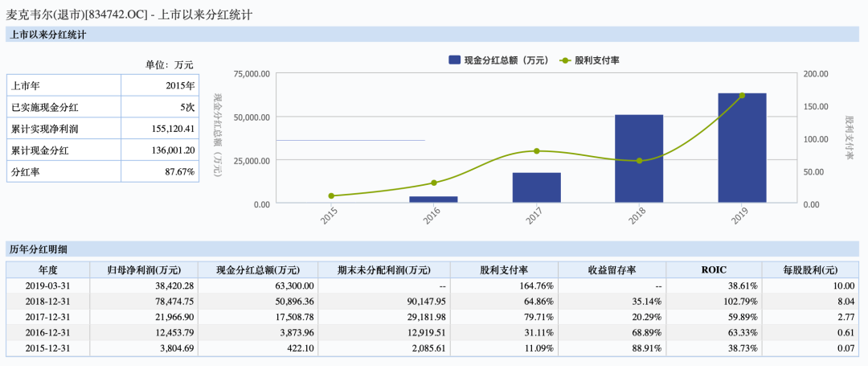868x366 pixels.
Task: Click the 已实施现金分红 value 5次
Action: point(187,108)
